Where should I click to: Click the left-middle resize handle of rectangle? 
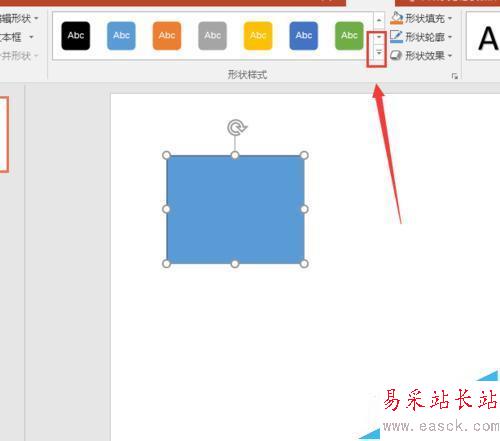point(167,209)
